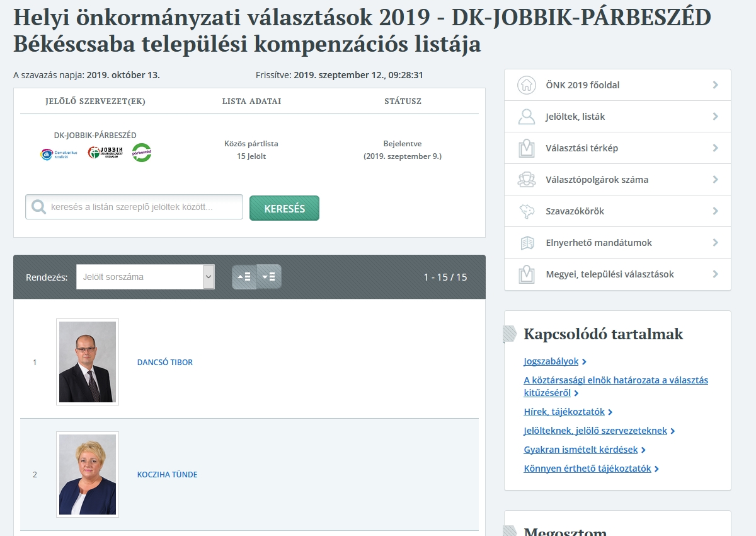
Task: Click Kocziha Tünde's portrait photo
Action: click(88, 474)
